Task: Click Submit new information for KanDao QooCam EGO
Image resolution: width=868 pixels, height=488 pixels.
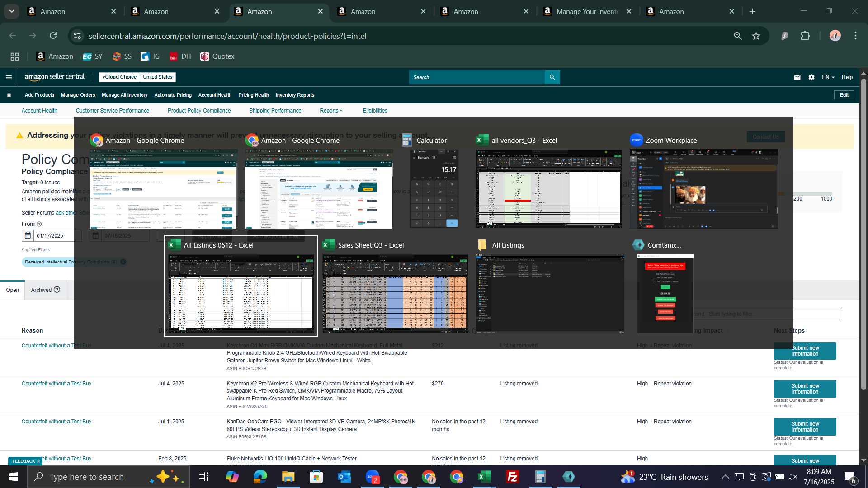Action: click(x=805, y=427)
